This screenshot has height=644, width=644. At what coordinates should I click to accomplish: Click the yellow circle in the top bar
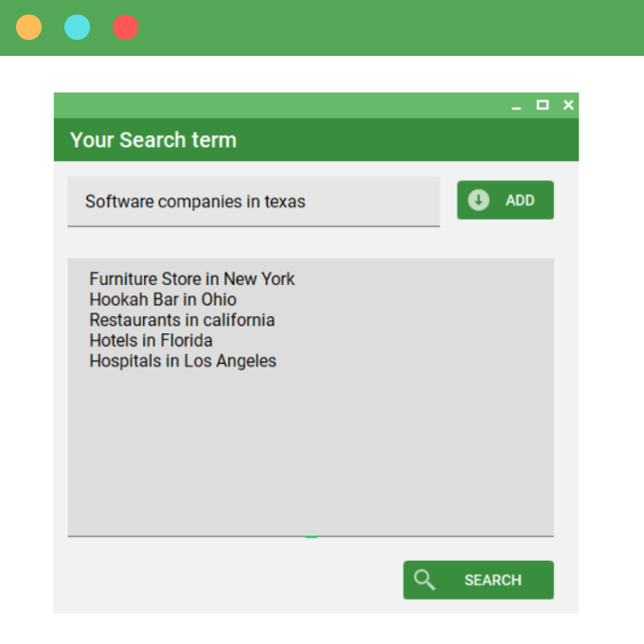click(29, 27)
